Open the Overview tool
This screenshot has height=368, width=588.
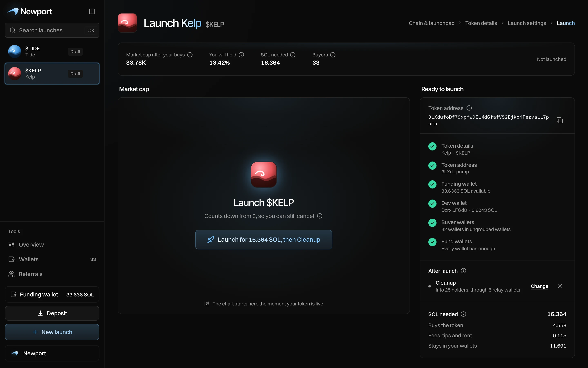52,245
